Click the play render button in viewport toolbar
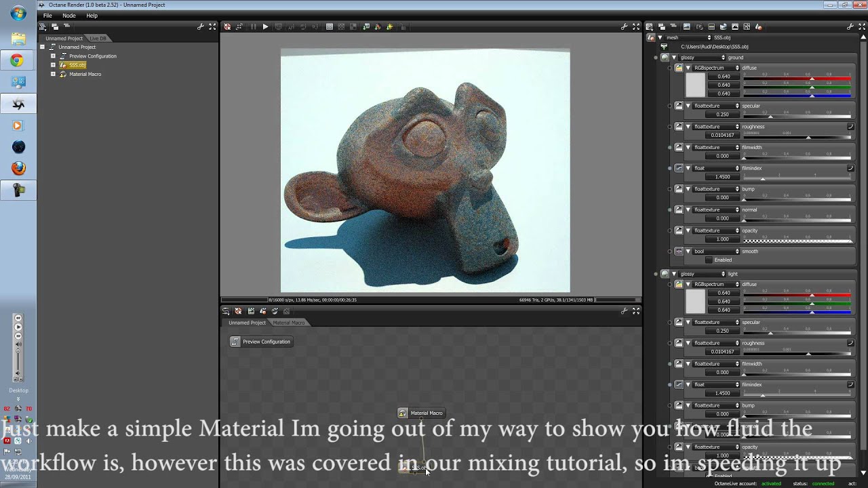The height and width of the screenshot is (488, 868). pyautogui.click(x=265, y=26)
